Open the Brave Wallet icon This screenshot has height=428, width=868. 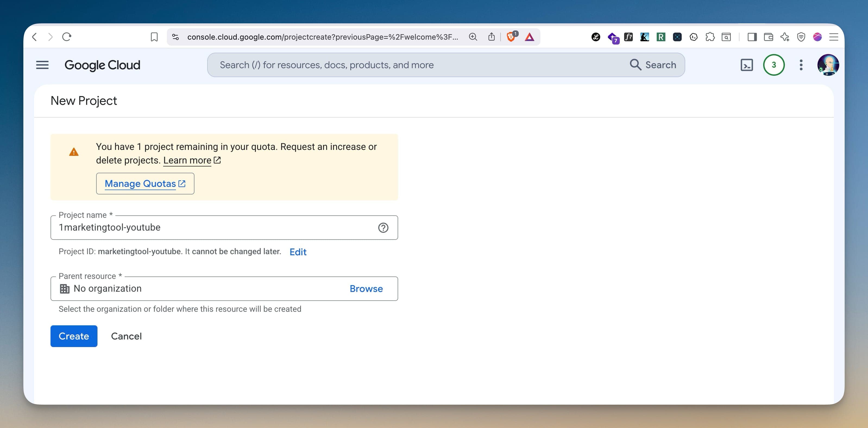769,37
